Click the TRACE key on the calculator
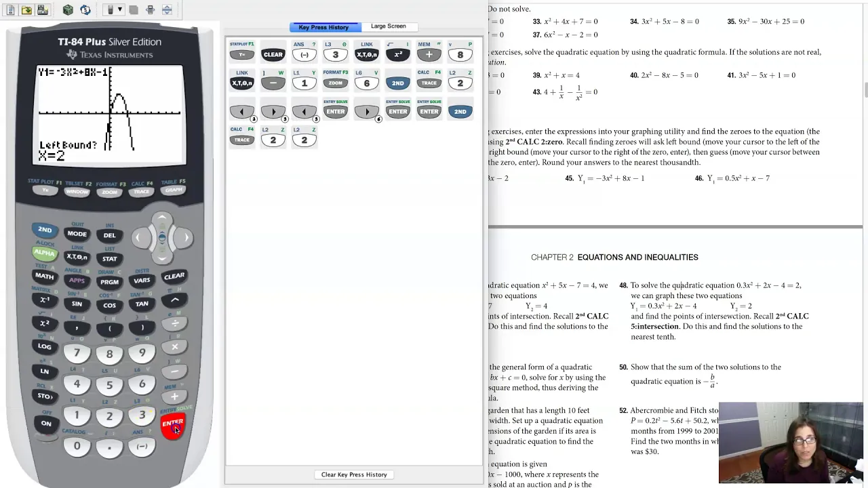The height and width of the screenshot is (488, 868). coord(141,192)
